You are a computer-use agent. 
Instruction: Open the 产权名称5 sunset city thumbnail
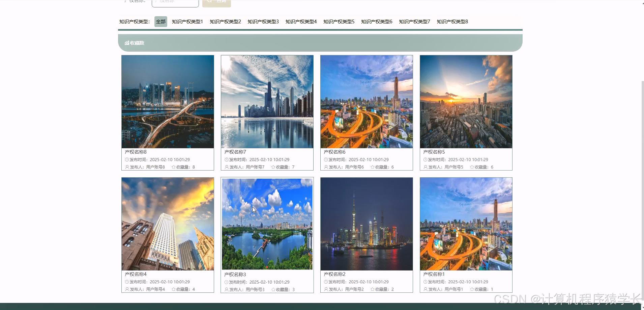point(466,102)
